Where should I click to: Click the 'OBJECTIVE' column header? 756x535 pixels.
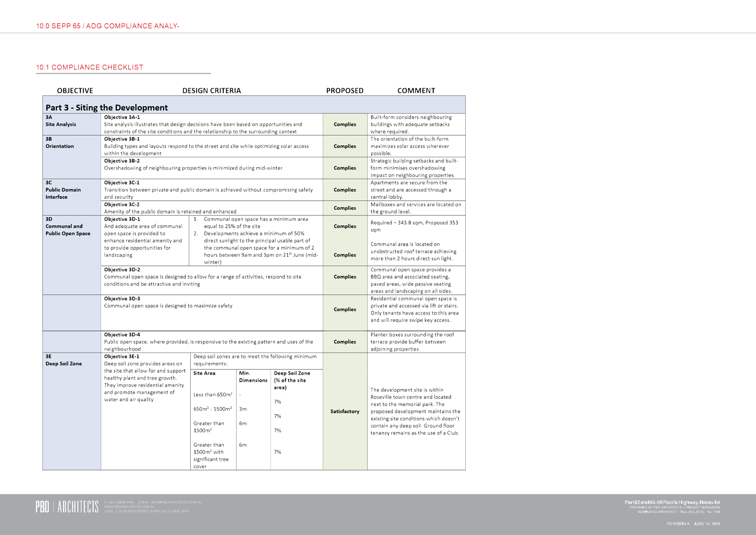pyautogui.click(x=75, y=91)
